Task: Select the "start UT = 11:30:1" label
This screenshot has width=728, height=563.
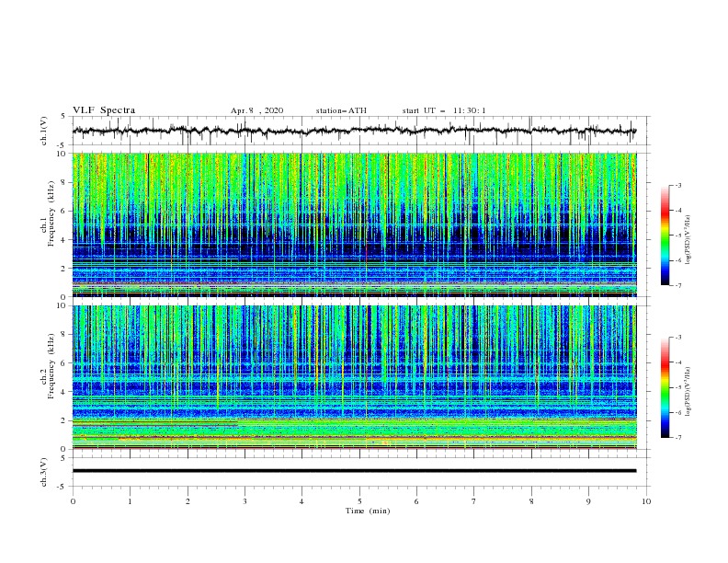Action: [x=444, y=110]
